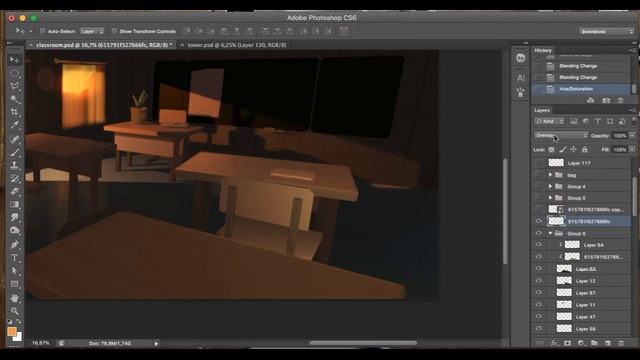Show the Group 5 layer group
The height and width of the screenshot is (360, 640).
point(539,198)
